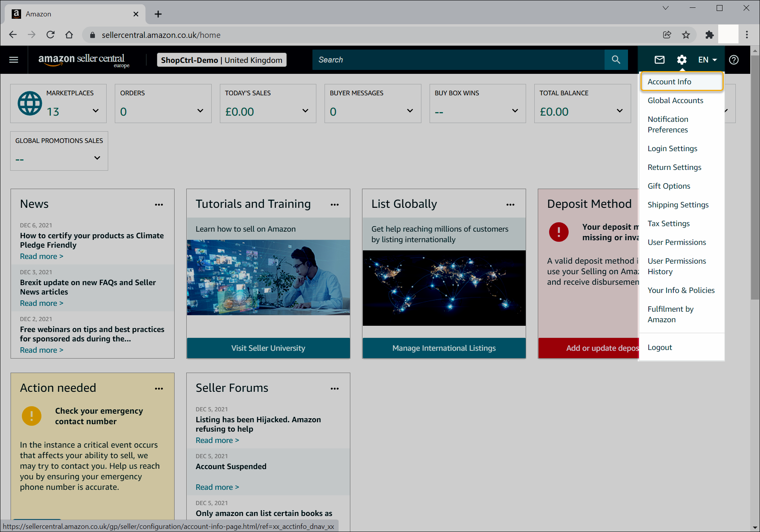Click Visit Seller University button
Image resolution: width=760 pixels, height=532 pixels.
tap(268, 348)
